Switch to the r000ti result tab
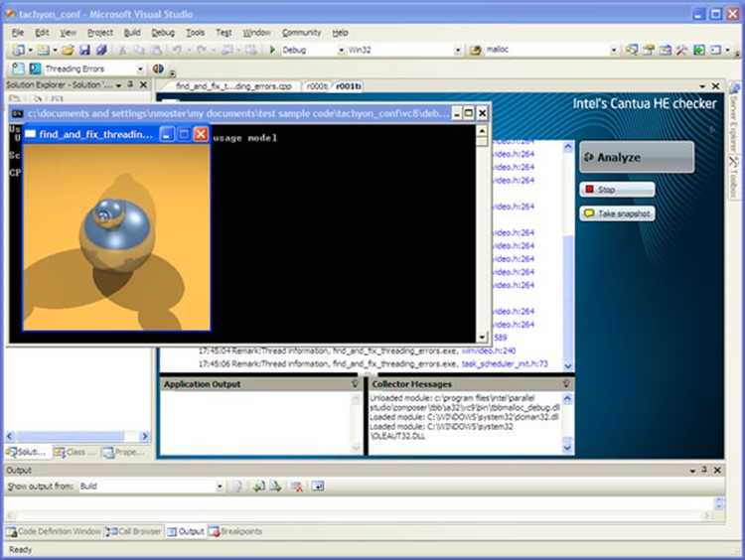Viewport: 745px width, 560px height. pyautogui.click(x=317, y=86)
